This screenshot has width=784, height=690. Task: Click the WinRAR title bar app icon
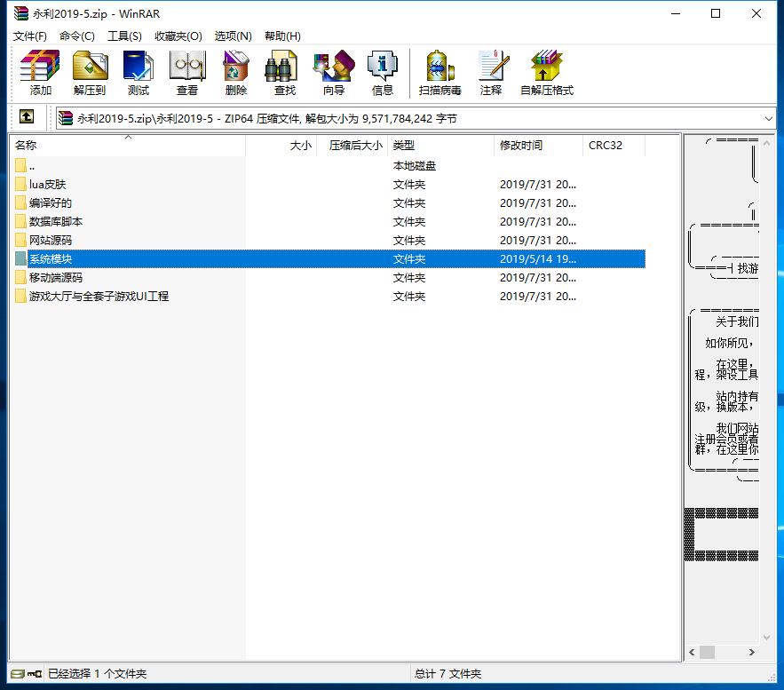point(21,13)
